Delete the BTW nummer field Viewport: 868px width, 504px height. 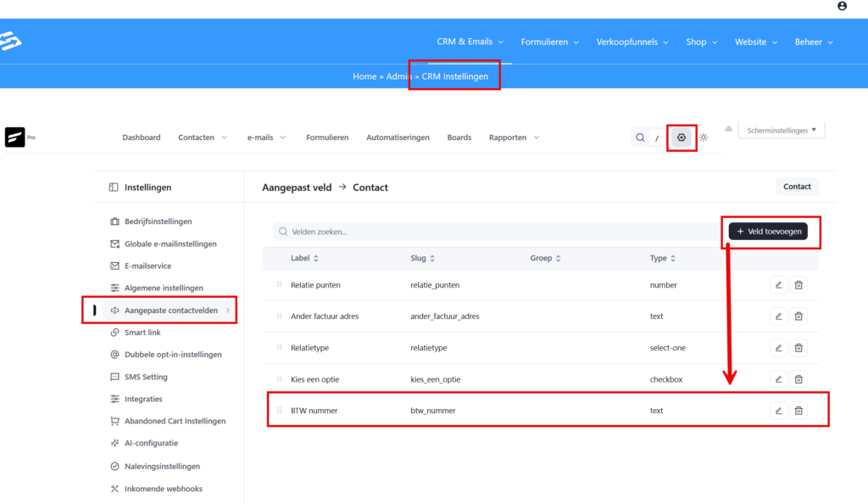pos(798,411)
